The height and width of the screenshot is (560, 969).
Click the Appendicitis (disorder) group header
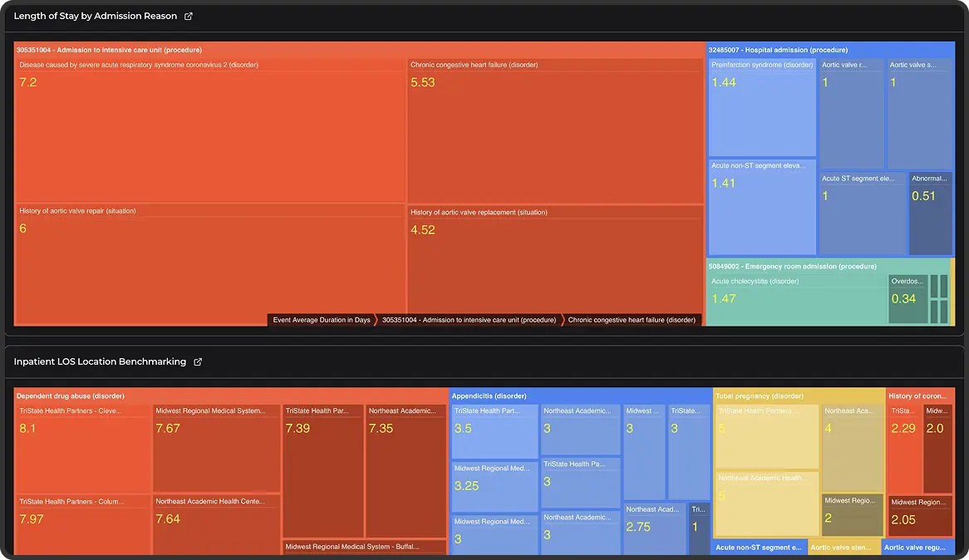point(489,396)
